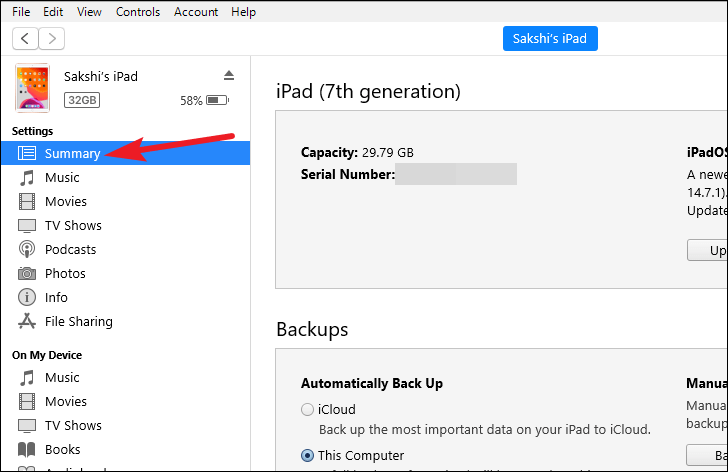Click the Capacity 29.79 GB text
The height and width of the screenshot is (472, 728).
pos(357,152)
